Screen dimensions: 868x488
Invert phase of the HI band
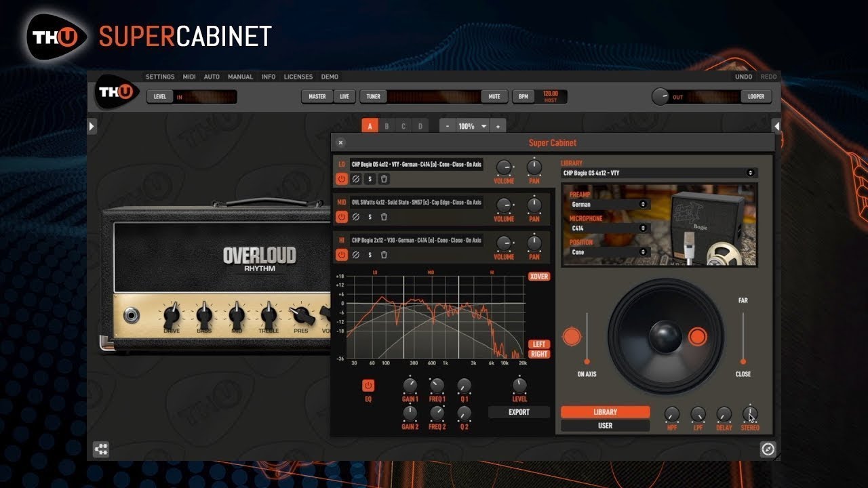[x=356, y=255]
